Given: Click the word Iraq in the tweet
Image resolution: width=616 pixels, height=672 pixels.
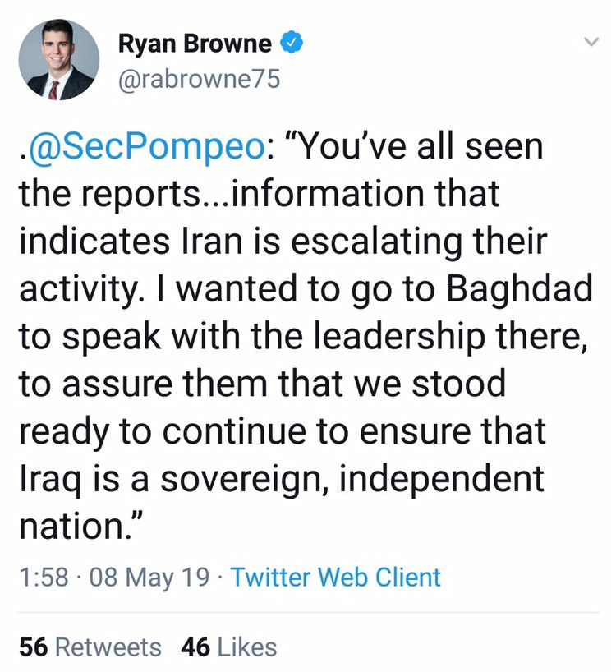Looking at the screenshot, I should point(46,479).
